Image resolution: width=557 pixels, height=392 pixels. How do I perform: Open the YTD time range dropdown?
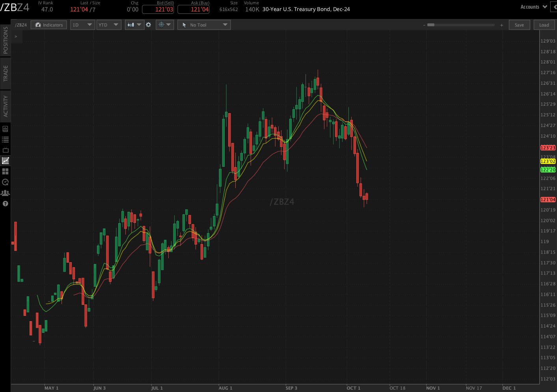point(109,24)
